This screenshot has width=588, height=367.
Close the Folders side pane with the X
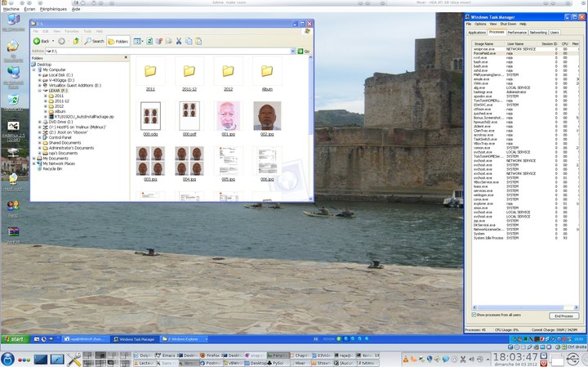126,57
